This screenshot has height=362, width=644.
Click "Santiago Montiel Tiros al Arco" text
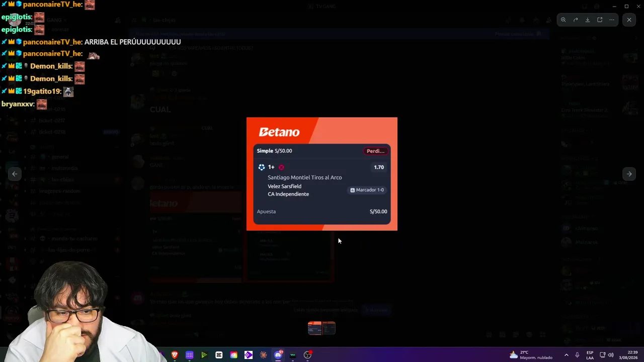click(305, 177)
